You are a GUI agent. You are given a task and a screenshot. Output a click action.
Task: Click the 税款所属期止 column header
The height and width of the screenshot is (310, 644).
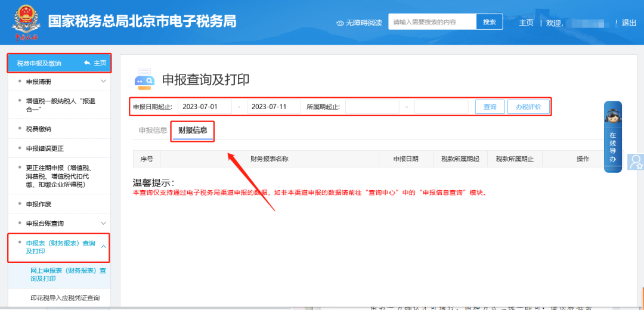pyautogui.click(x=515, y=159)
